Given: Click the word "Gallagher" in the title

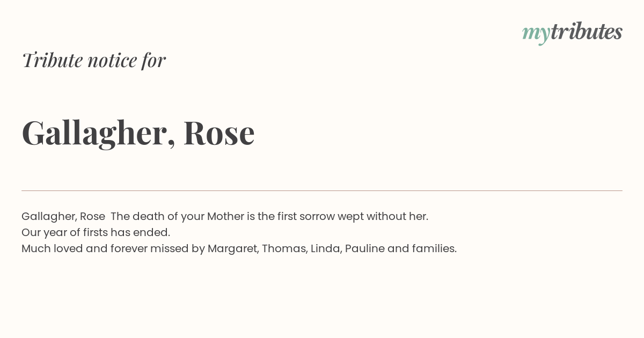Looking at the screenshot, I should [x=94, y=133].
